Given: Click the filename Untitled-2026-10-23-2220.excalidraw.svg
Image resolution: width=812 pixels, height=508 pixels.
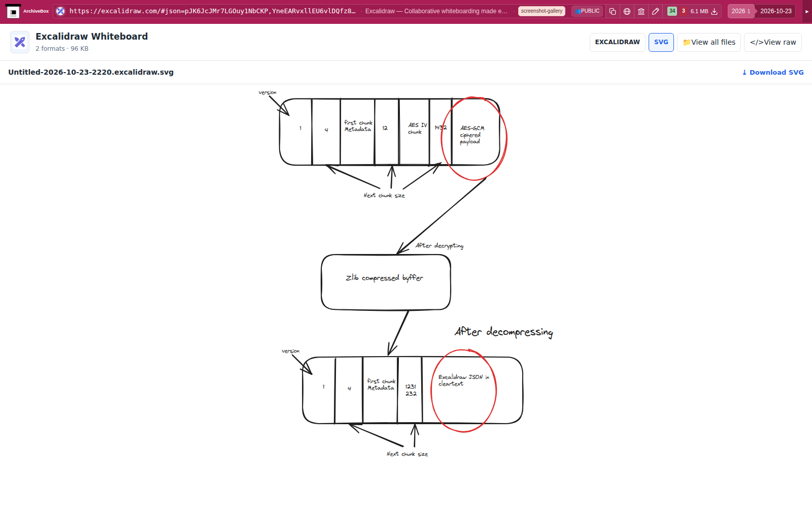Looking at the screenshot, I should tap(91, 72).
